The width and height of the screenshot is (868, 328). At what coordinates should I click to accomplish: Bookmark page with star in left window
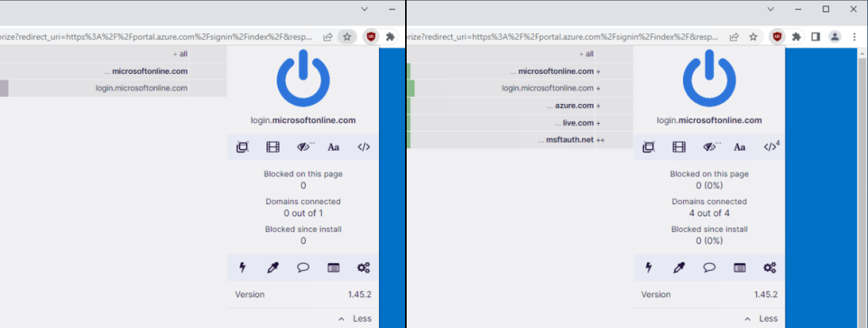(x=347, y=36)
